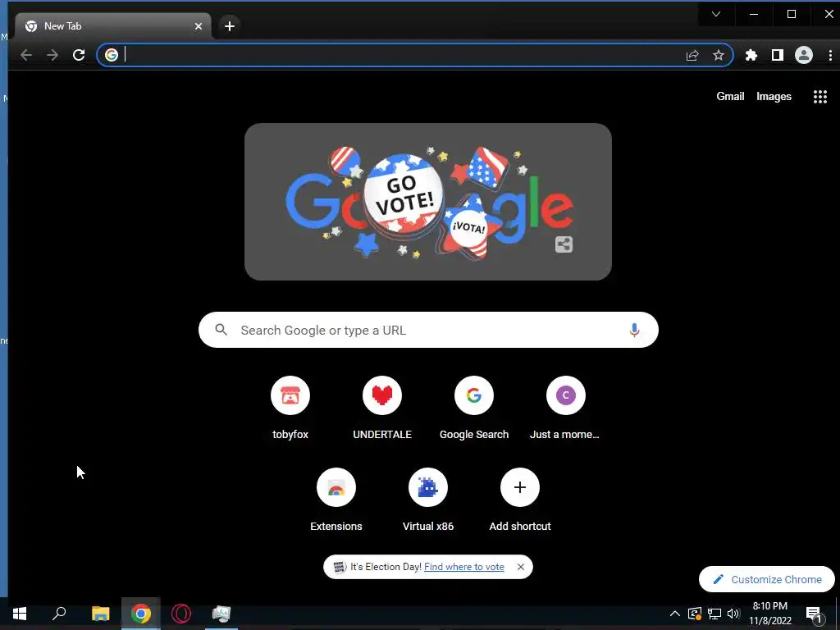
Task: Follow Find where to vote link
Action: (x=464, y=567)
